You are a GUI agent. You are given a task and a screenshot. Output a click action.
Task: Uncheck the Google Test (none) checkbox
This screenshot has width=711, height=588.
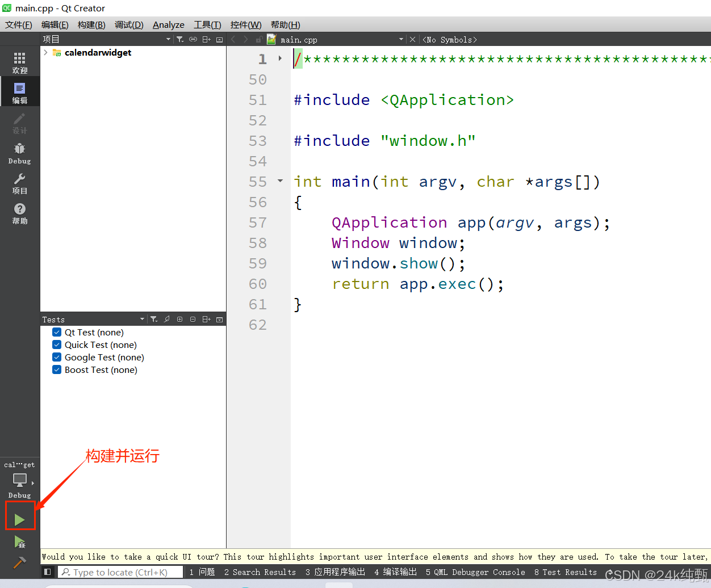point(57,357)
